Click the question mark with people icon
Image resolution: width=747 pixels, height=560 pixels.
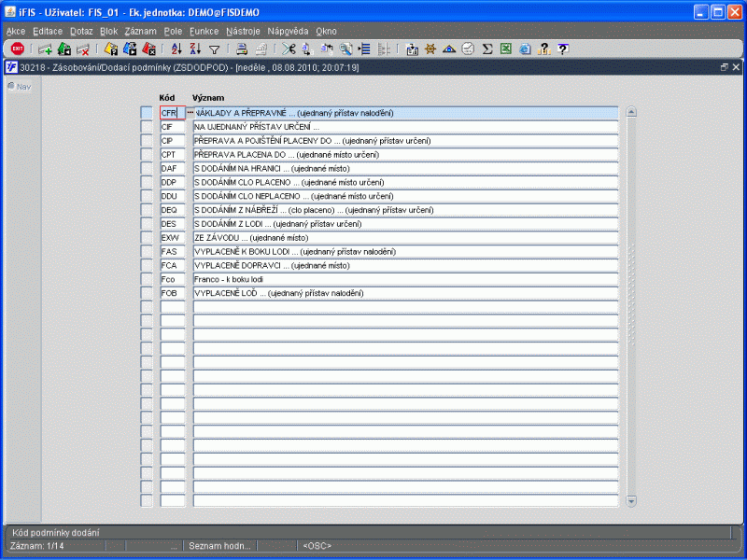543,49
